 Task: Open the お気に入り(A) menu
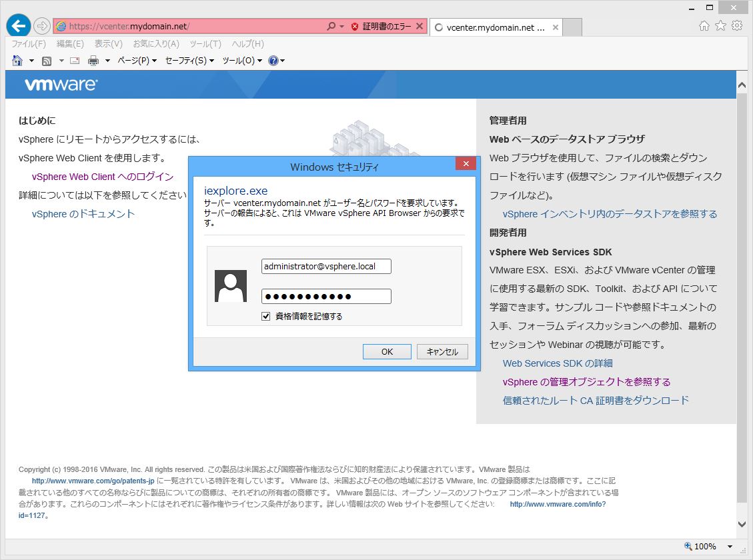[156, 44]
